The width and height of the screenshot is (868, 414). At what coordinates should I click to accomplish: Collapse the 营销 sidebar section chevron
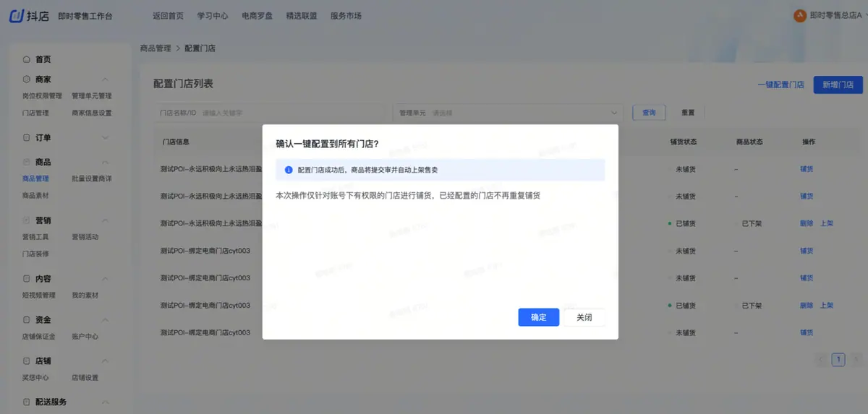[105, 220]
